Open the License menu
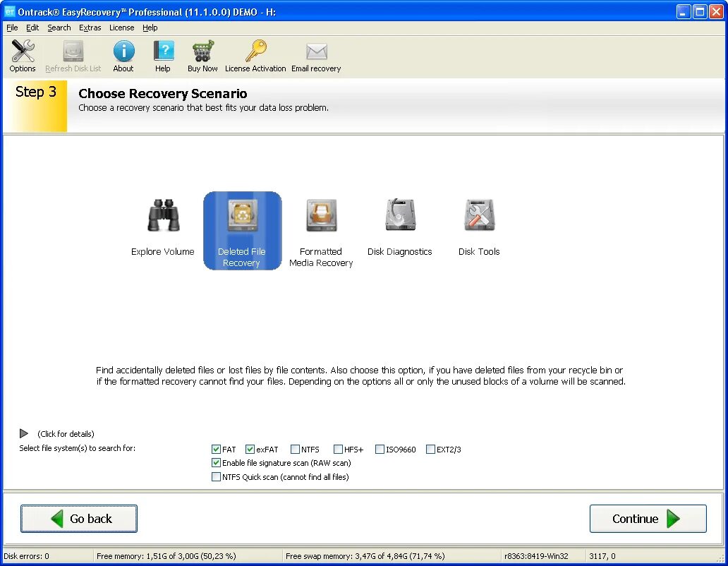 (121, 28)
